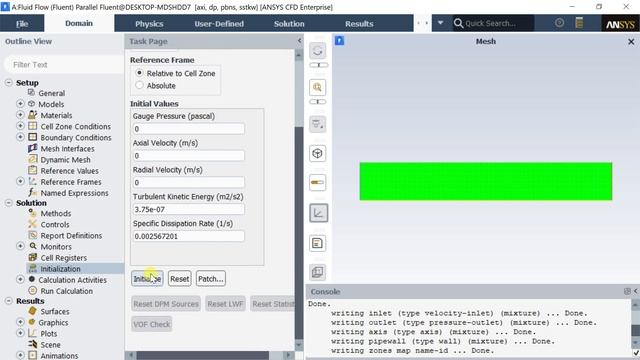Switch to the Physics tab
The width and height of the screenshot is (640, 360).
point(149,24)
